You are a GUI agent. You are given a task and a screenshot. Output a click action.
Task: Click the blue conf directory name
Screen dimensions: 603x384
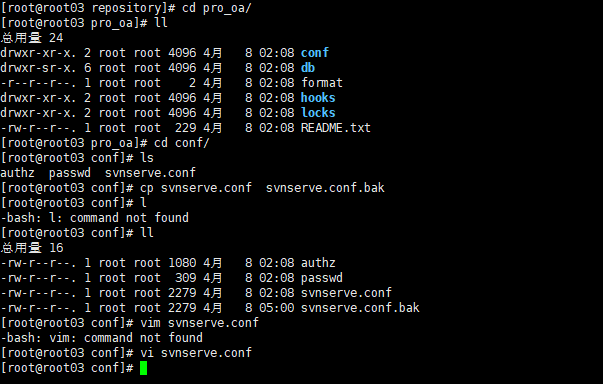[x=315, y=53]
